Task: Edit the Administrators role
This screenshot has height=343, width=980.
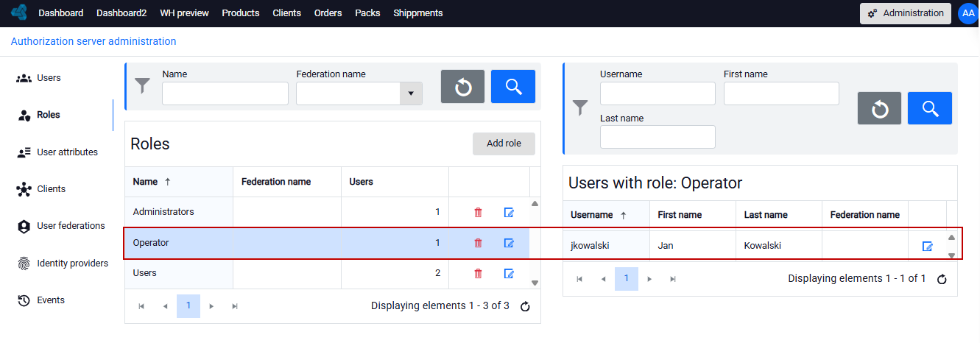Action: tap(509, 212)
